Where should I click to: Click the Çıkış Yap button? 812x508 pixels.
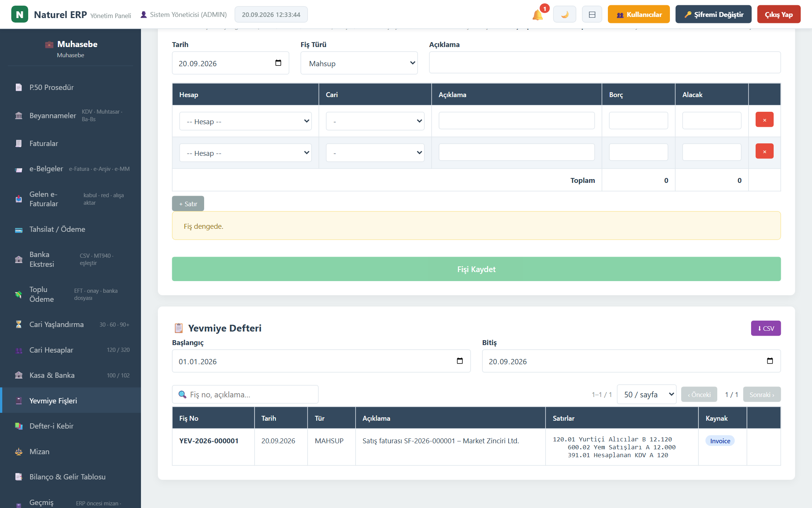coord(779,14)
